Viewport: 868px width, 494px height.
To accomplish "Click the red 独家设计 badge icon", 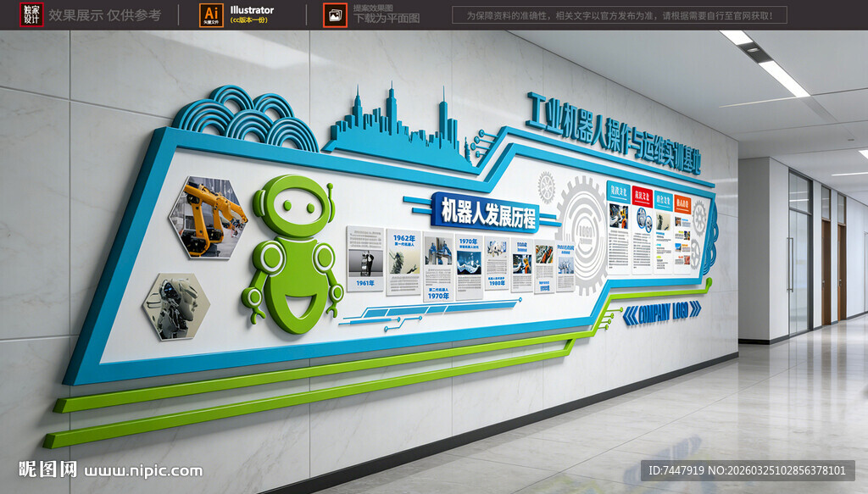I will [31, 15].
